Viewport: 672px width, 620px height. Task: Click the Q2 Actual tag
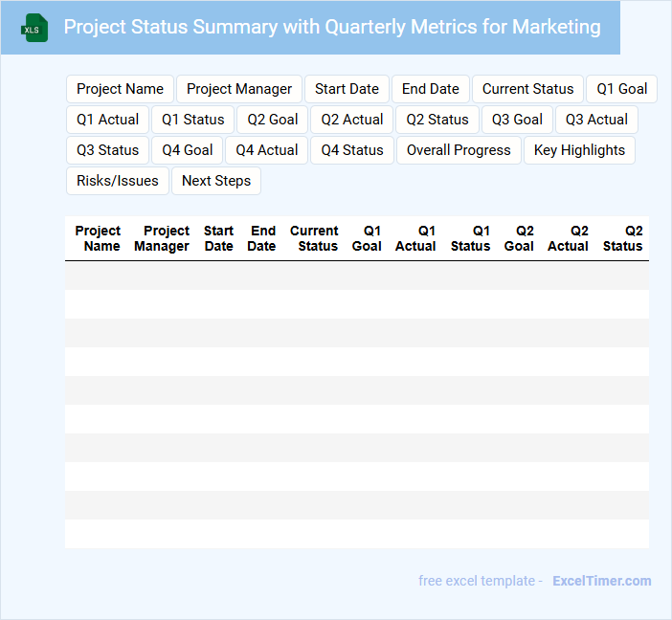[352, 120]
